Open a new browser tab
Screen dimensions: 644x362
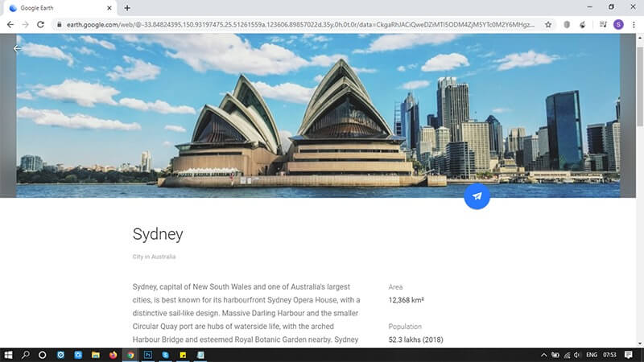pos(127,8)
